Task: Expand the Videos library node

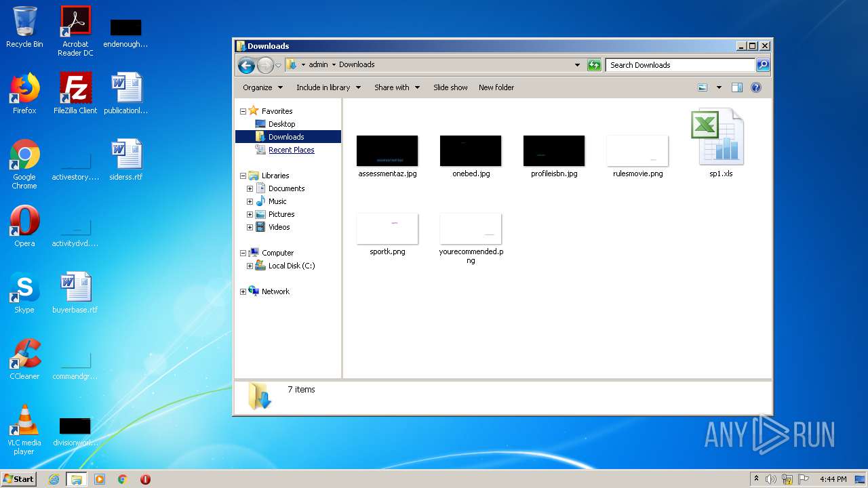Action: (x=250, y=227)
